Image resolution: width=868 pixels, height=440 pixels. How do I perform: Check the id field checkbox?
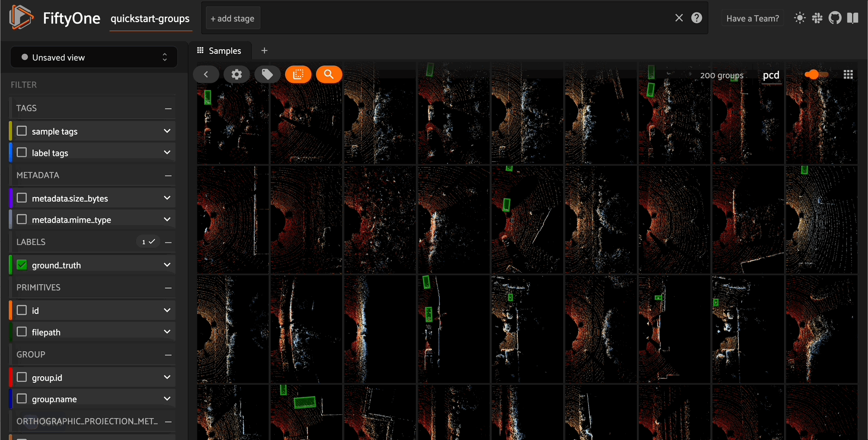22,310
